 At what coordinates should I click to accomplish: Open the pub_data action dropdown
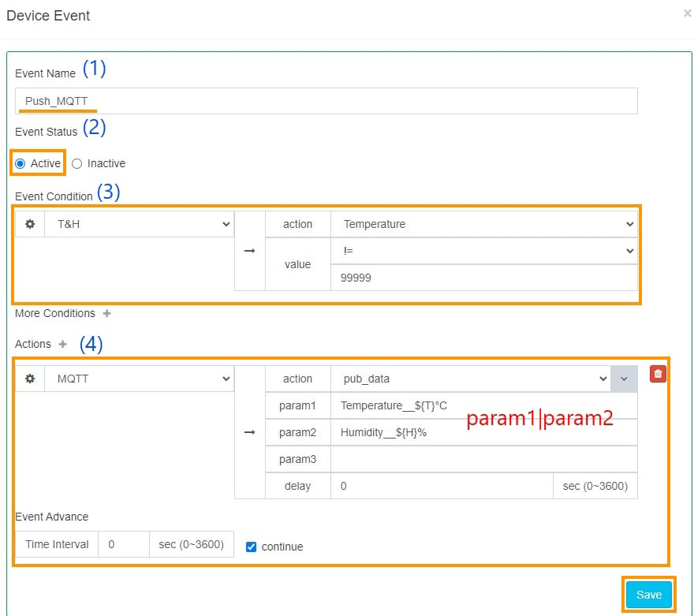(x=470, y=379)
